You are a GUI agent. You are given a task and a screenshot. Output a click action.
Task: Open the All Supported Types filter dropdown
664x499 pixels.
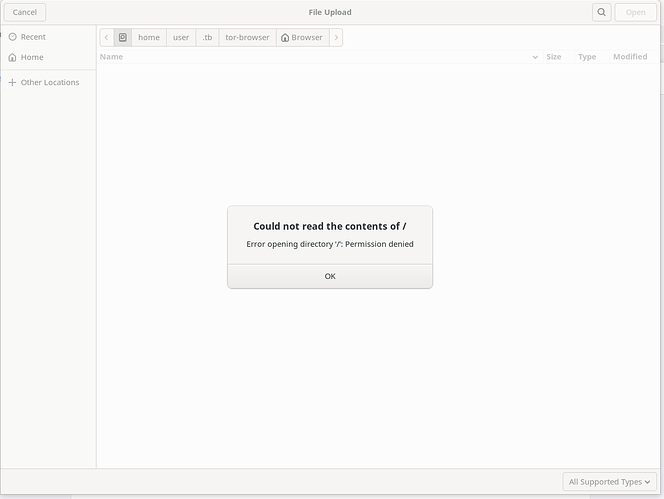pos(610,481)
